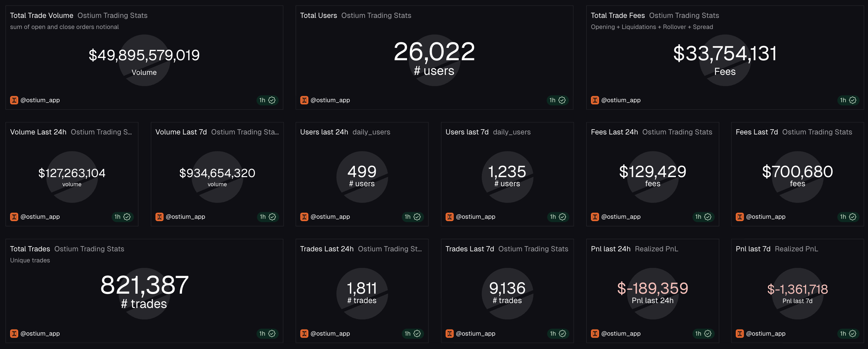868x349 pixels.
Task: Click the verified checkmark on Pnl last 7d card
Action: point(852,333)
